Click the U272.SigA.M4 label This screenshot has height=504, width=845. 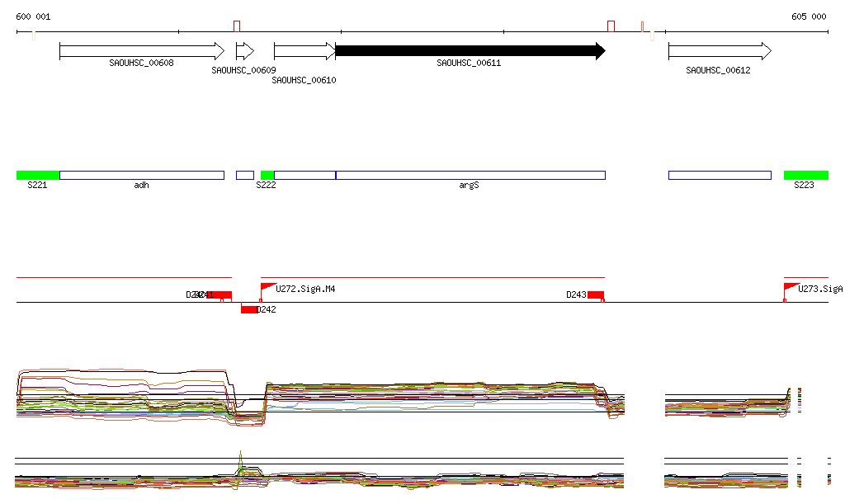tap(305, 290)
